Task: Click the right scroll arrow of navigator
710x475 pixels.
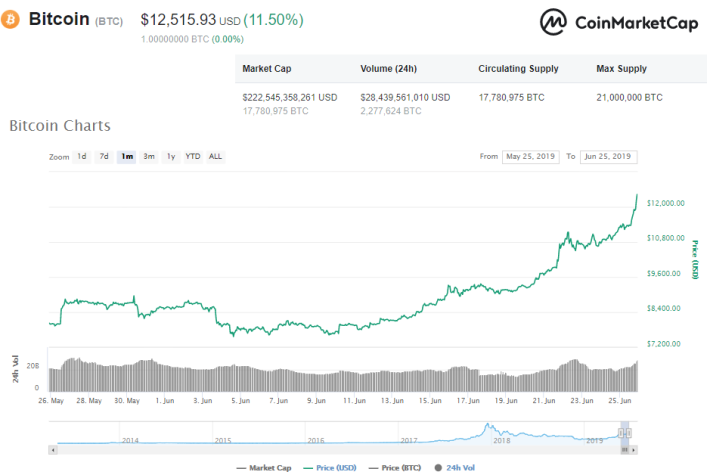Action: coord(633,450)
